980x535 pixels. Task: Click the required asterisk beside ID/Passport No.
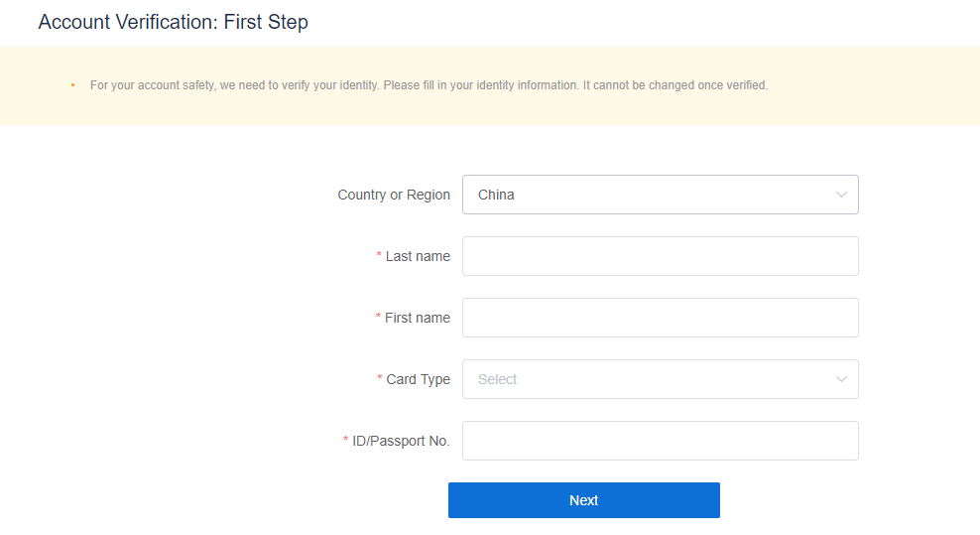[346, 441]
